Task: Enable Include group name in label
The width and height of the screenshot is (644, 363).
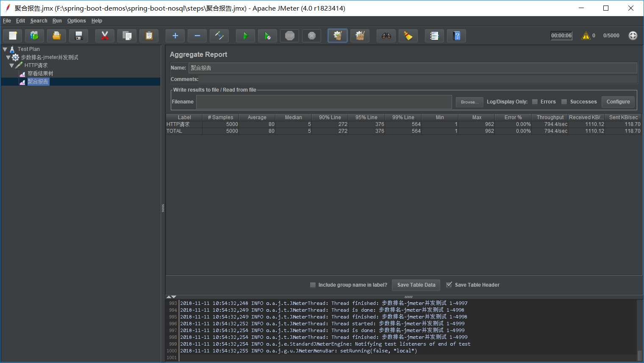Action: tap(313, 285)
